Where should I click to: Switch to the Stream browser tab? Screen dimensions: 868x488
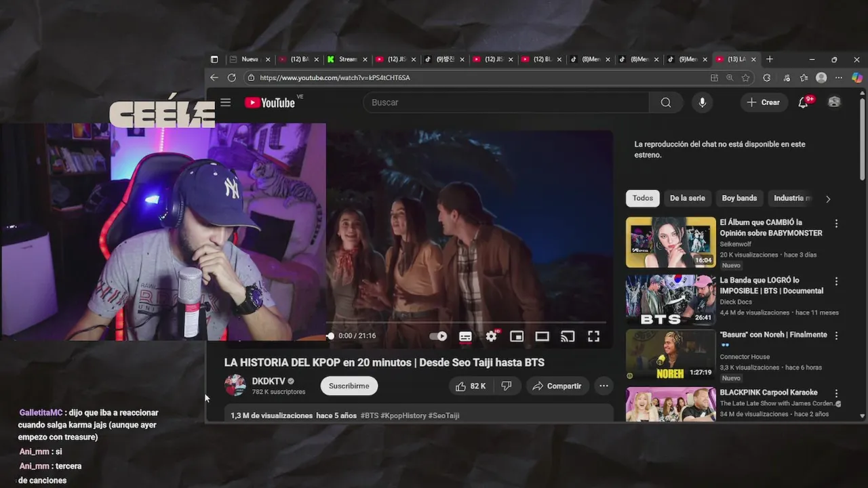pos(347,60)
